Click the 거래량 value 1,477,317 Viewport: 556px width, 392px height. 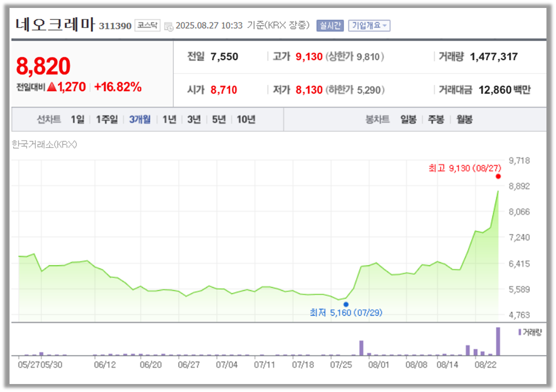click(x=494, y=56)
